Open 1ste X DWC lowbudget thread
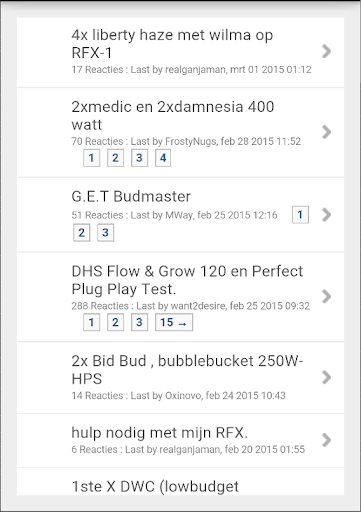The image size is (361, 512). [x=155, y=487]
